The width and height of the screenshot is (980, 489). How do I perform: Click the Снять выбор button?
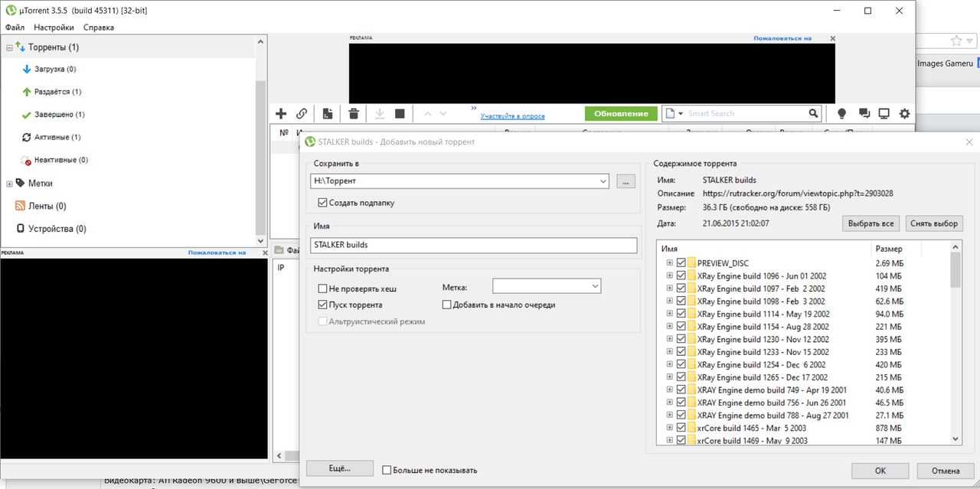coord(934,223)
